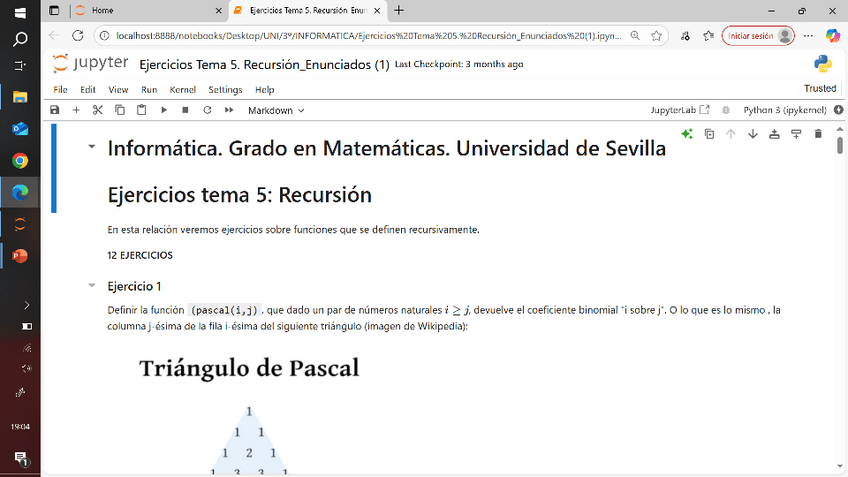Image resolution: width=848 pixels, height=477 pixels.
Task: Rename notebook via its title text
Action: [x=264, y=64]
